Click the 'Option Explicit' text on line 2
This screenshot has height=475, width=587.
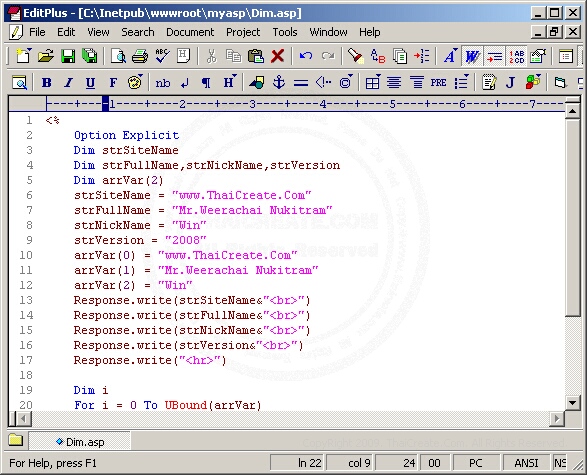click(127, 135)
